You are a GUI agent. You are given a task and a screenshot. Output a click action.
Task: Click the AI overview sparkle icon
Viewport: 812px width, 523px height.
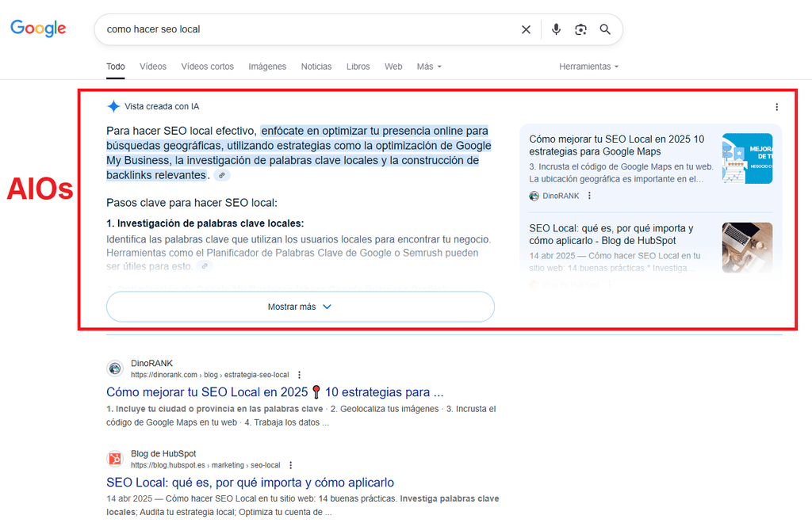point(113,106)
